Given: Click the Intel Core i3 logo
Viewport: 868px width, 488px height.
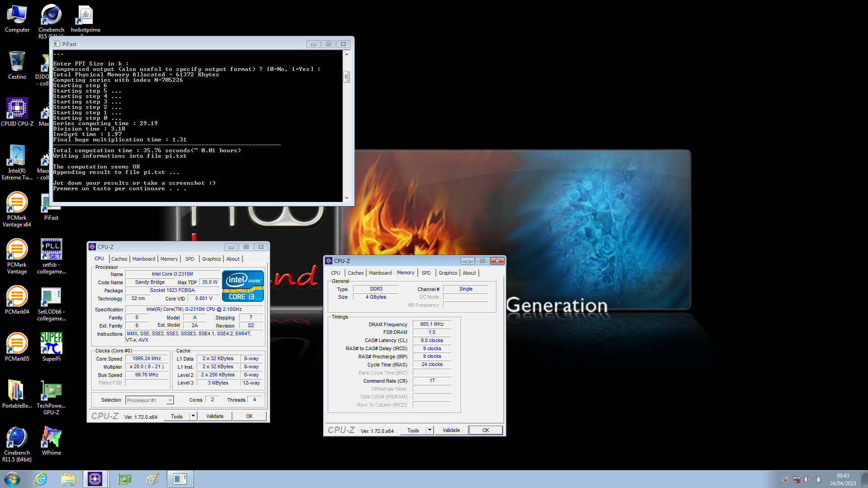Looking at the screenshot, I should [243, 286].
